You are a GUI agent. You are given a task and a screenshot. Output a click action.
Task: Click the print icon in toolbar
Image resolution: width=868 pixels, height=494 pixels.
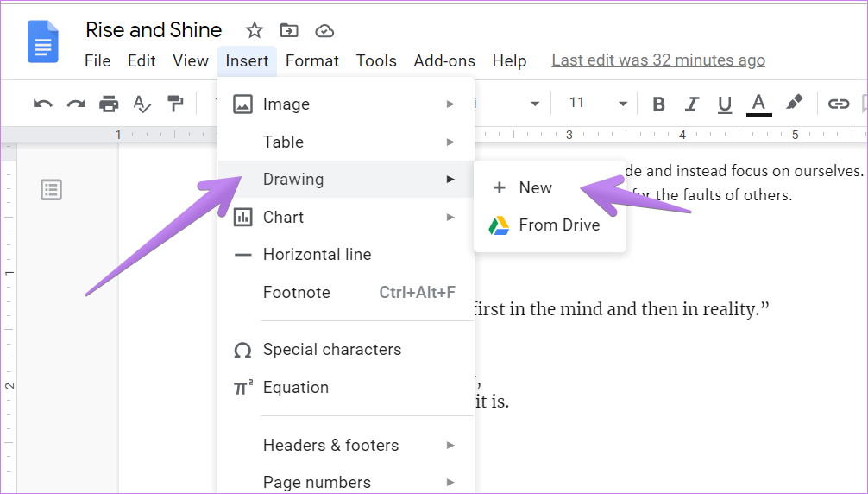coord(109,104)
